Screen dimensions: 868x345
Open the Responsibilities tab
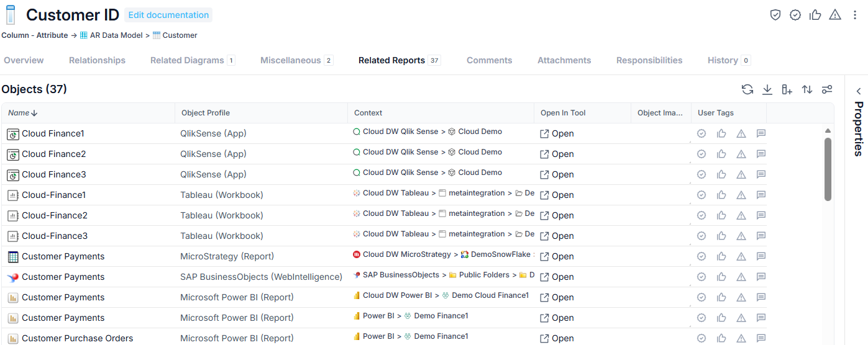[x=649, y=60]
